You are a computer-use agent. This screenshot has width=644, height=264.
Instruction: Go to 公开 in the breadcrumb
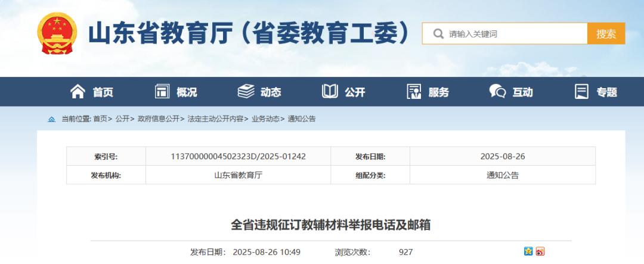122,119
